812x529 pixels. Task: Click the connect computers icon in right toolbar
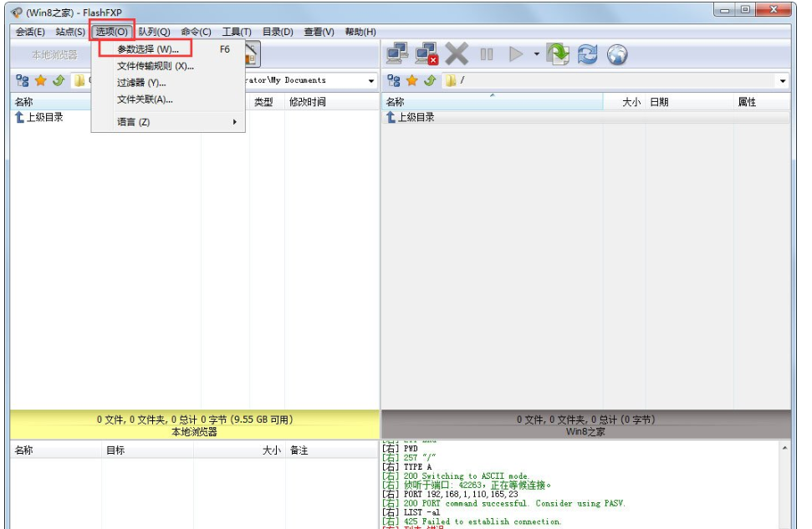[397, 53]
